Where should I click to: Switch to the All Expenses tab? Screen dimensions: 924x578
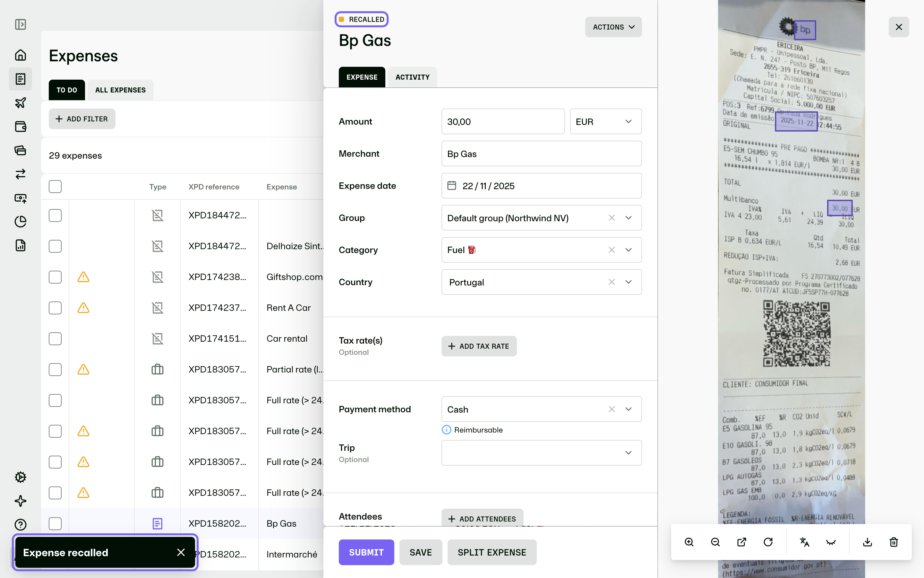point(120,90)
